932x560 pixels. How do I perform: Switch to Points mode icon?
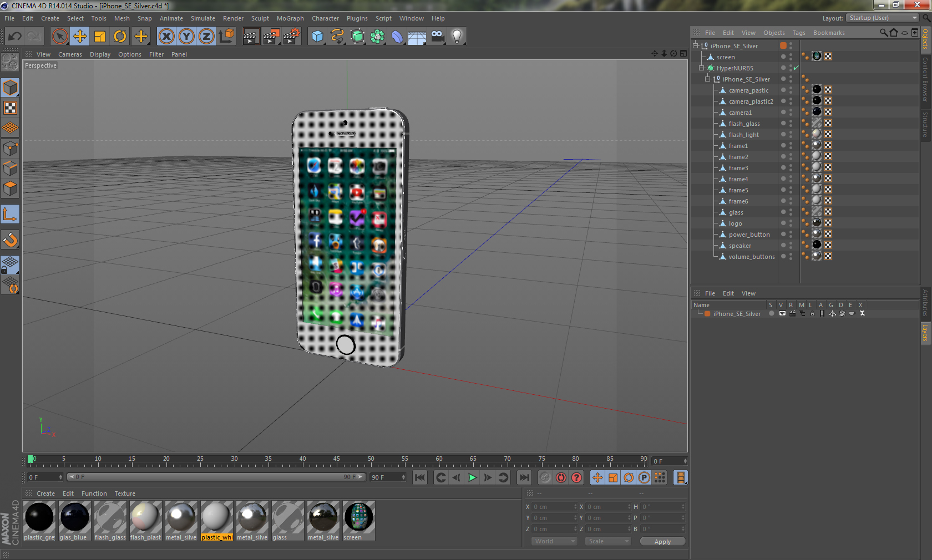[10, 149]
